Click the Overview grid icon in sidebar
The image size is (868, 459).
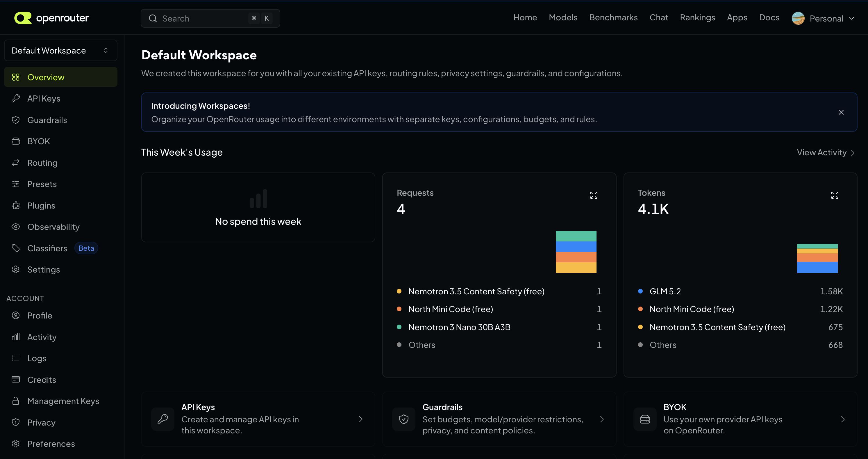pos(16,77)
